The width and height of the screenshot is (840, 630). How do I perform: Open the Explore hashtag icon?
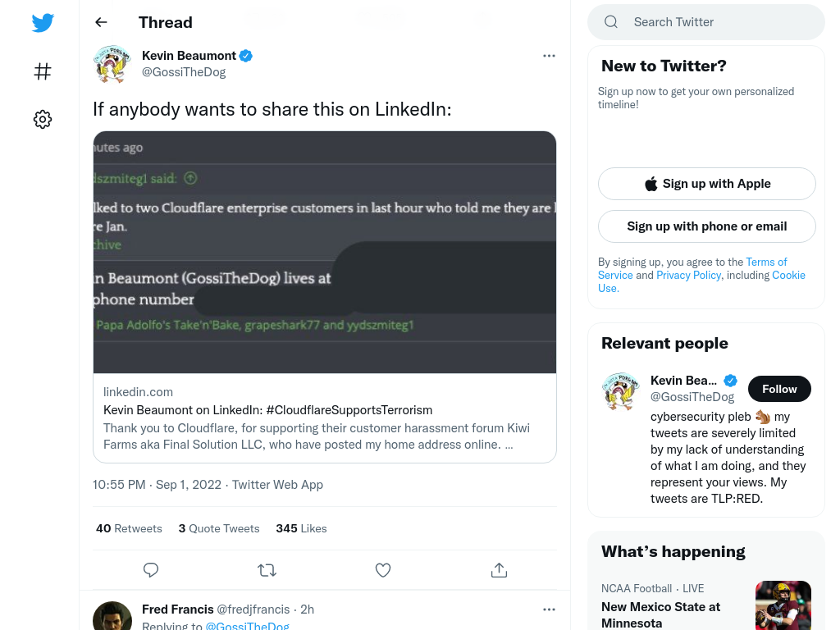pos(43,71)
